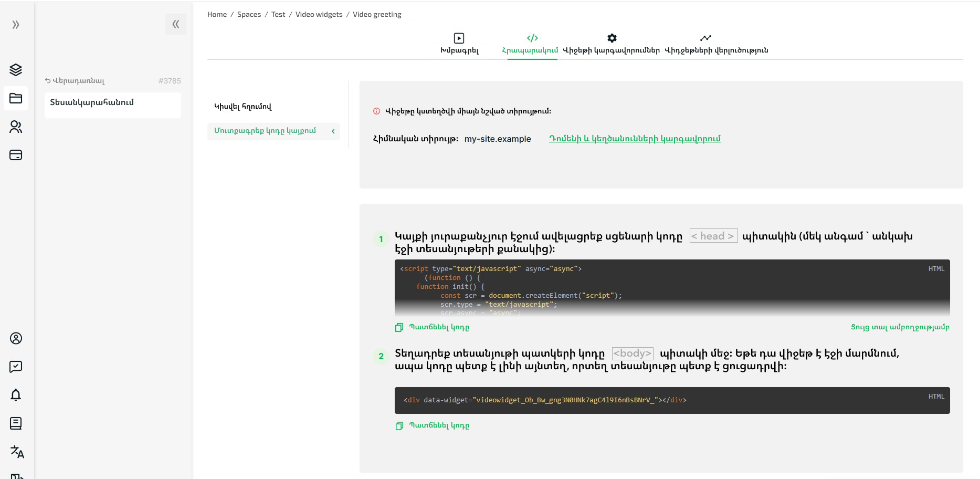The width and height of the screenshot is (980, 479).
Task: Click the notification bell icon
Action: [x=16, y=395]
